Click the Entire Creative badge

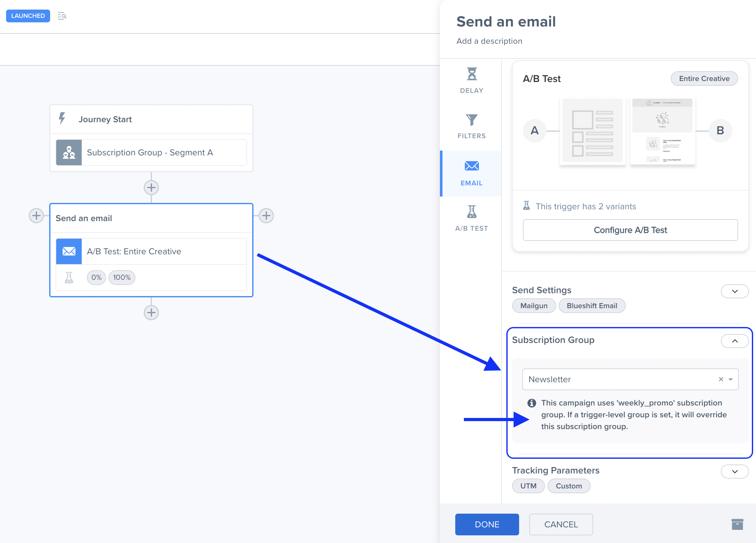tap(704, 78)
